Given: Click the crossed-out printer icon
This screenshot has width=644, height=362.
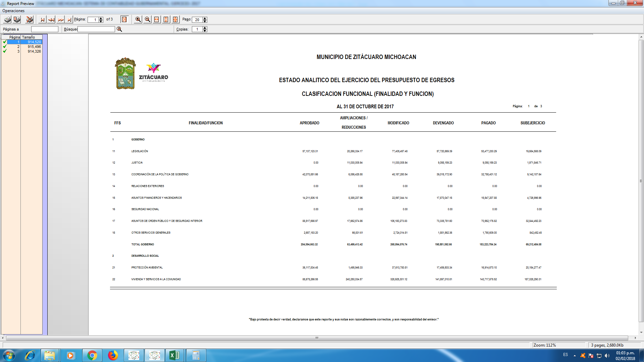Looking at the screenshot, I should coord(30,19).
